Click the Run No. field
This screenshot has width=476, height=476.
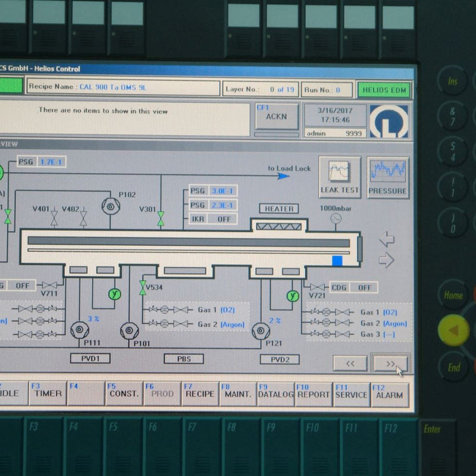point(327,90)
